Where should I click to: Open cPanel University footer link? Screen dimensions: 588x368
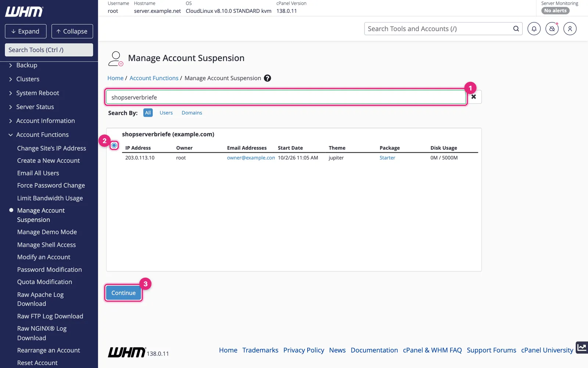click(547, 350)
